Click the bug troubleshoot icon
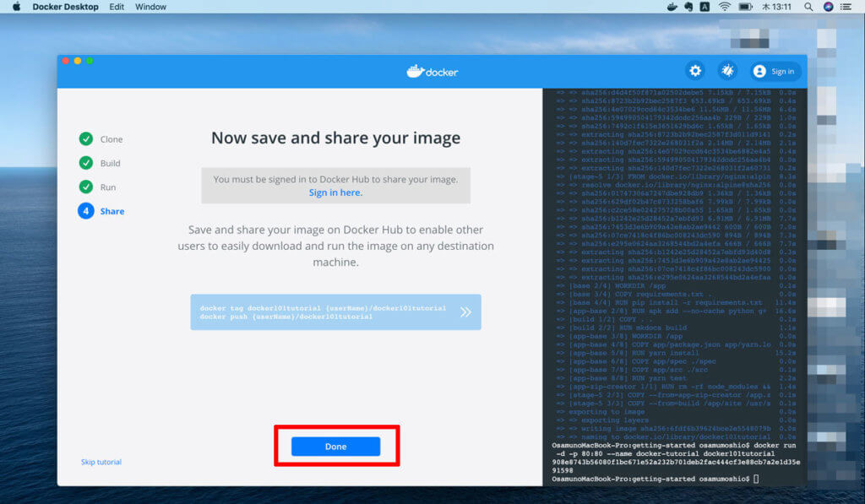865x504 pixels. point(726,72)
